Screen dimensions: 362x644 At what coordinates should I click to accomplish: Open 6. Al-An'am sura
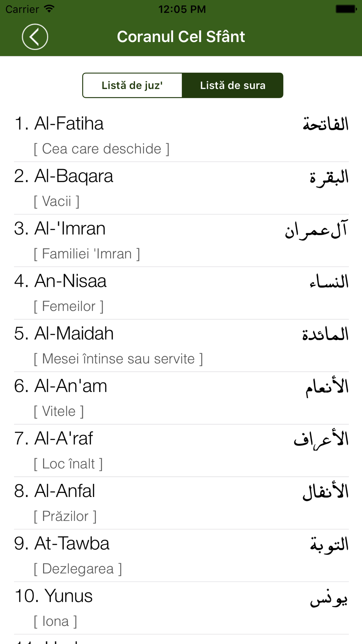tap(181, 398)
